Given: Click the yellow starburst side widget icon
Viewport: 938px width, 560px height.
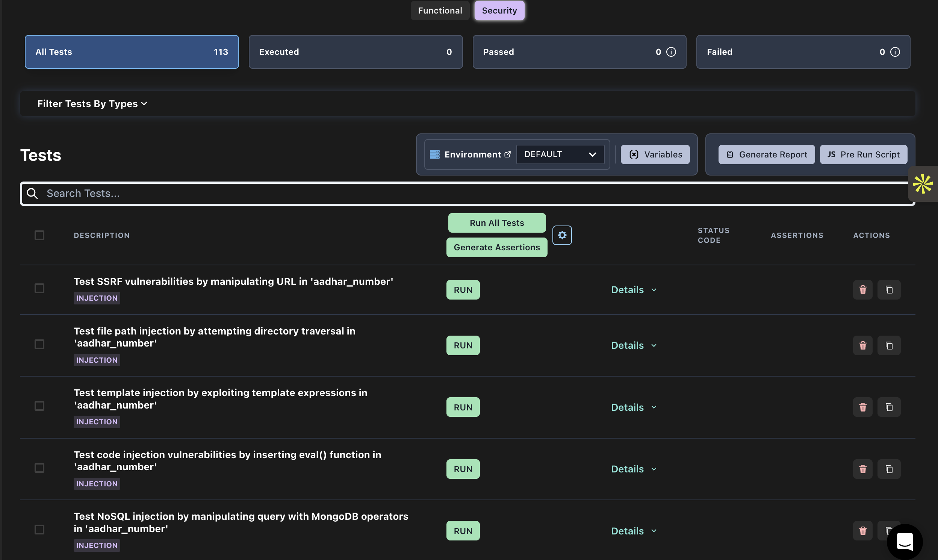Looking at the screenshot, I should click(923, 184).
